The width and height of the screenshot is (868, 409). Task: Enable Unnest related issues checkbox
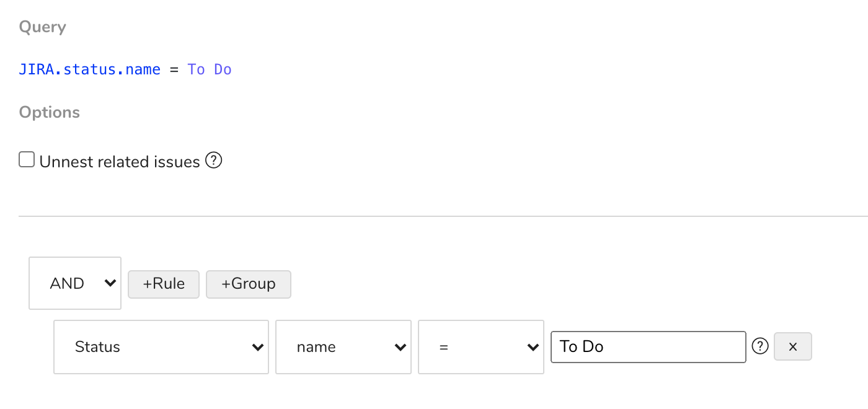(x=27, y=160)
